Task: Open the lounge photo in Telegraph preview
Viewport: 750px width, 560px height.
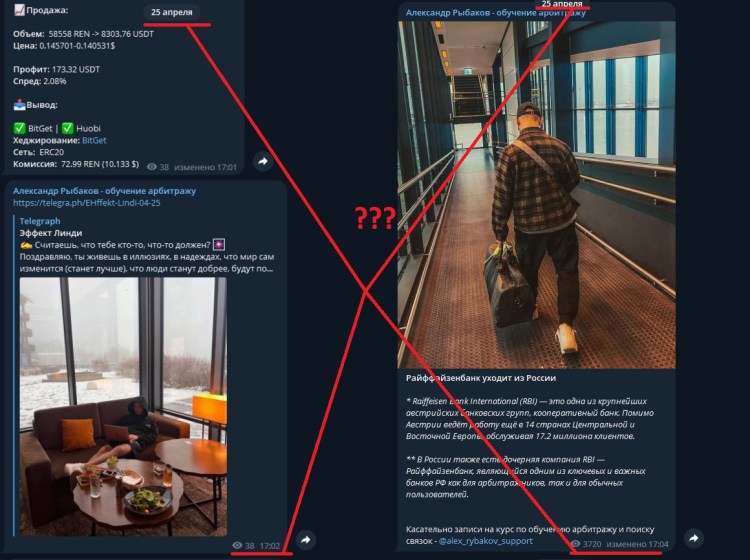Action: click(x=123, y=406)
